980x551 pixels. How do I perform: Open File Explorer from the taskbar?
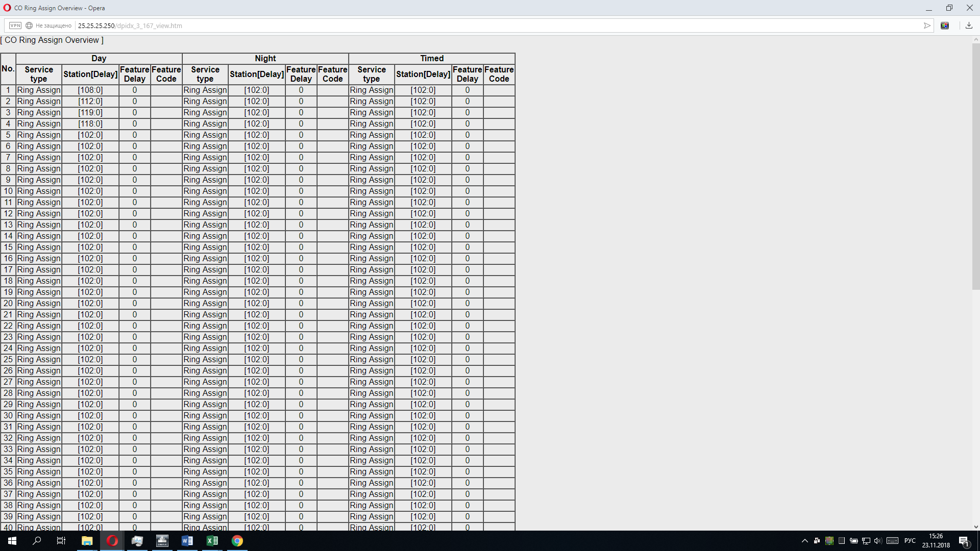[x=87, y=541]
